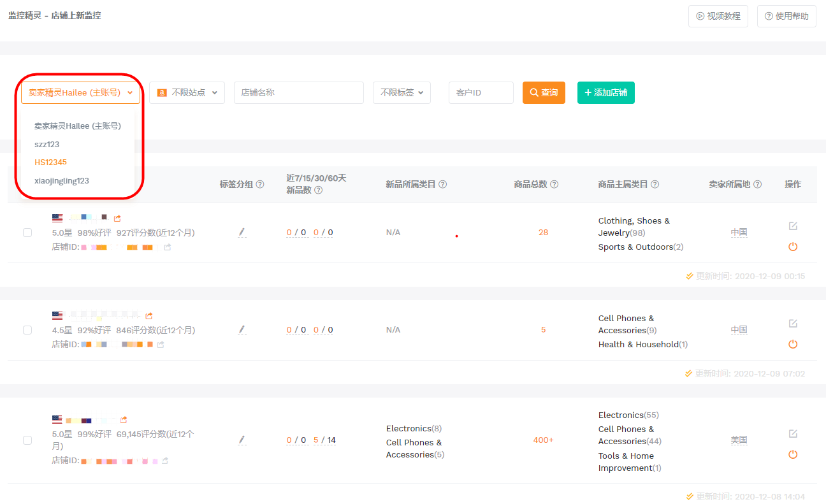Image resolution: width=826 pixels, height=504 pixels.
Task: Open the 视频教程 video tutorial button
Action: pyautogui.click(x=718, y=16)
